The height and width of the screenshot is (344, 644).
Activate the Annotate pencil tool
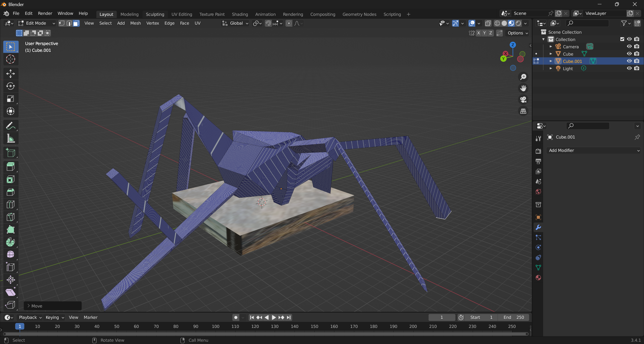pyautogui.click(x=11, y=126)
